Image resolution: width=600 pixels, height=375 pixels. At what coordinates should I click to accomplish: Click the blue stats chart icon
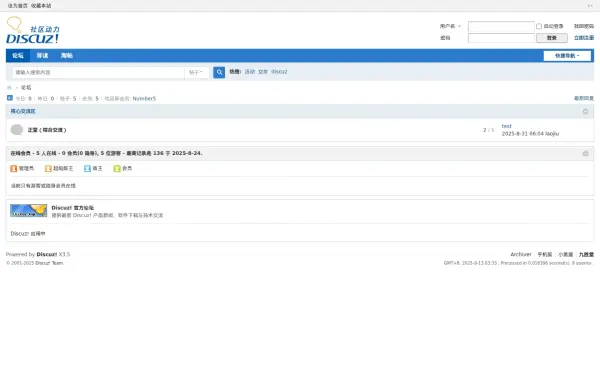(10, 98)
